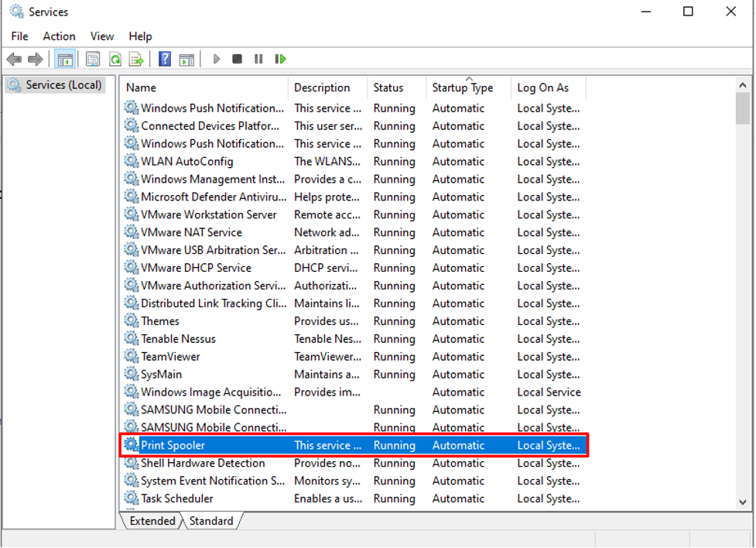This screenshot has height=548, width=756.
Task: Open the Help menu
Action: click(x=140, y=36)
